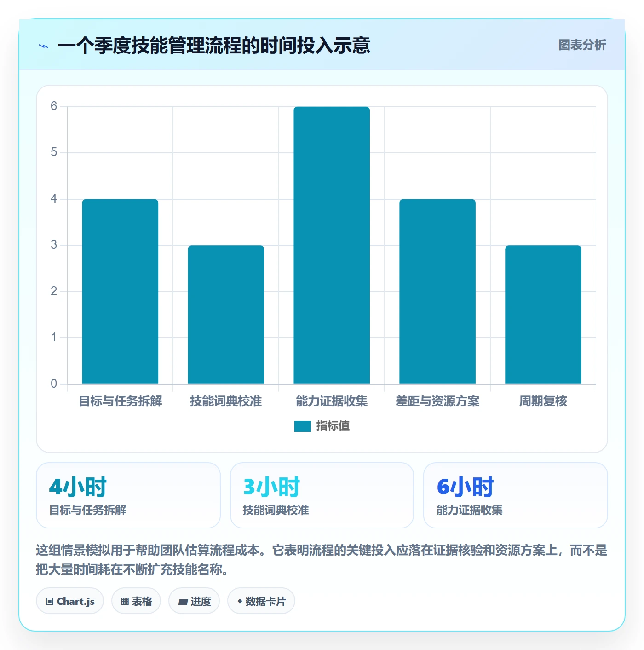The height and width of the screenshot is (650, 644).
Task: Click the lightning icon beside the title
Action: click(44, 46)
